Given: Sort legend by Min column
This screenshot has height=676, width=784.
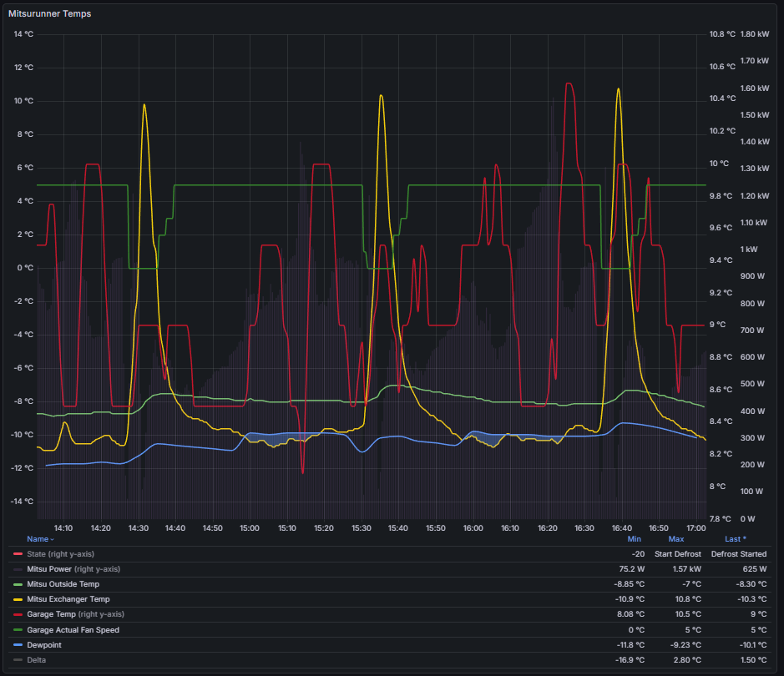Looking at the screenshot, I should tap(635, 539).
